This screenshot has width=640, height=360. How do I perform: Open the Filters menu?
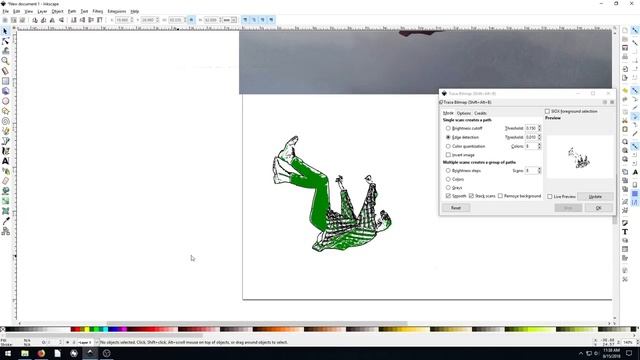98,11
